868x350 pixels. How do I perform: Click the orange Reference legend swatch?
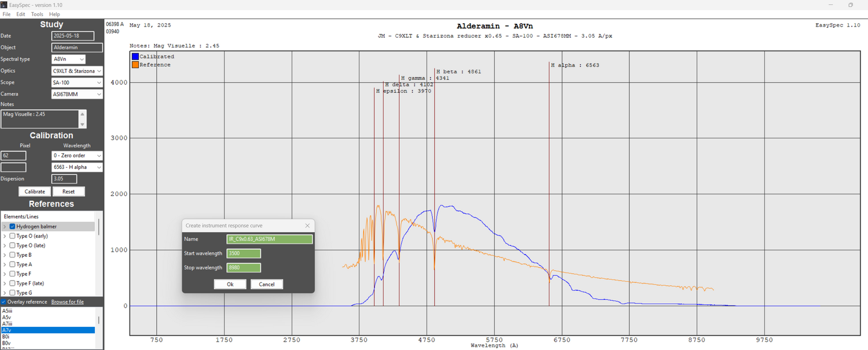(x=135, y=65)
